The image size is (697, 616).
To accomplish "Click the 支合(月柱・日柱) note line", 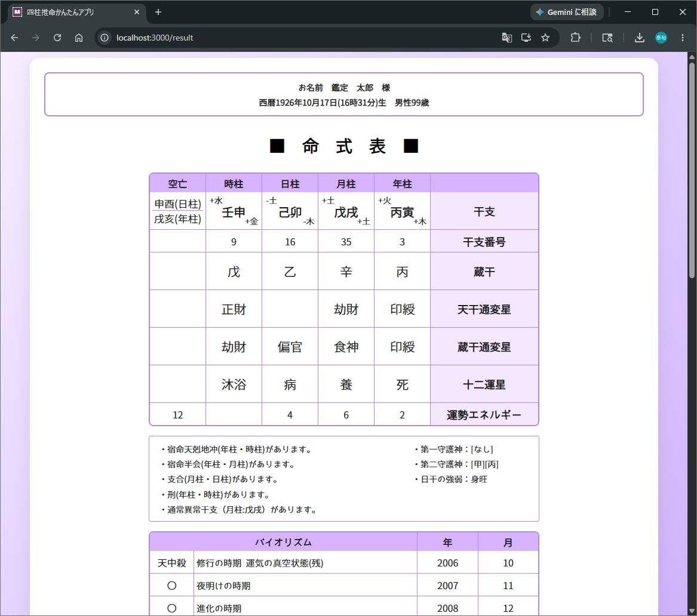I will click(220, 480).
